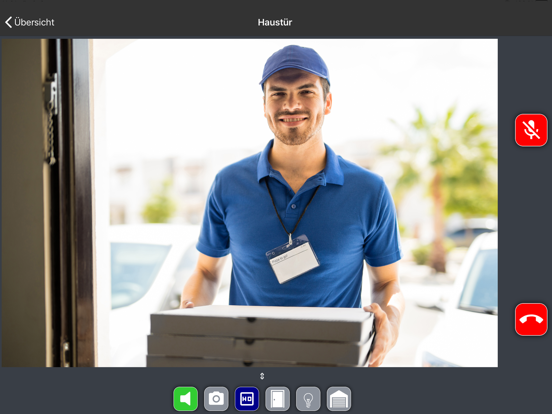Click the Haustür title text
This screenshot has width=552, height=414.
275,22
